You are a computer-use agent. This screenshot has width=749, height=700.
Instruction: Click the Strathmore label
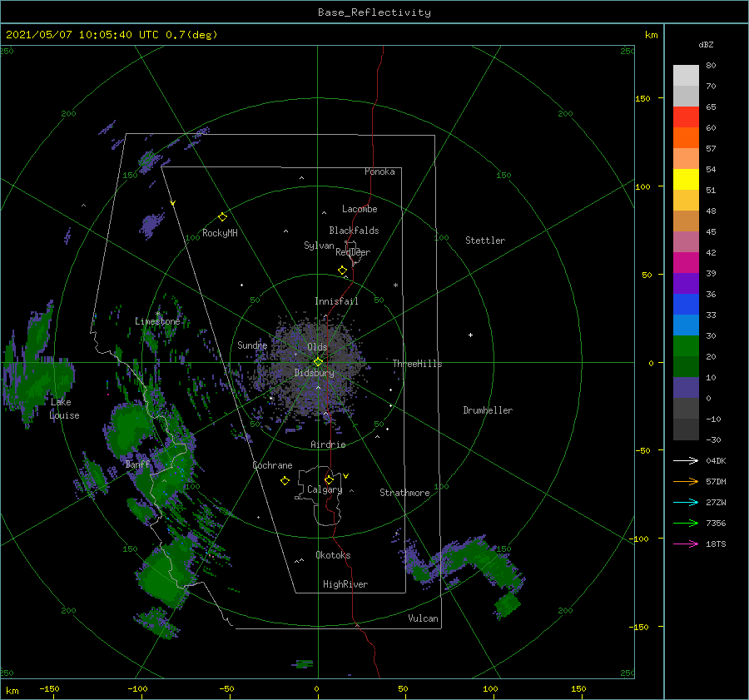click(x=404, y=493)
